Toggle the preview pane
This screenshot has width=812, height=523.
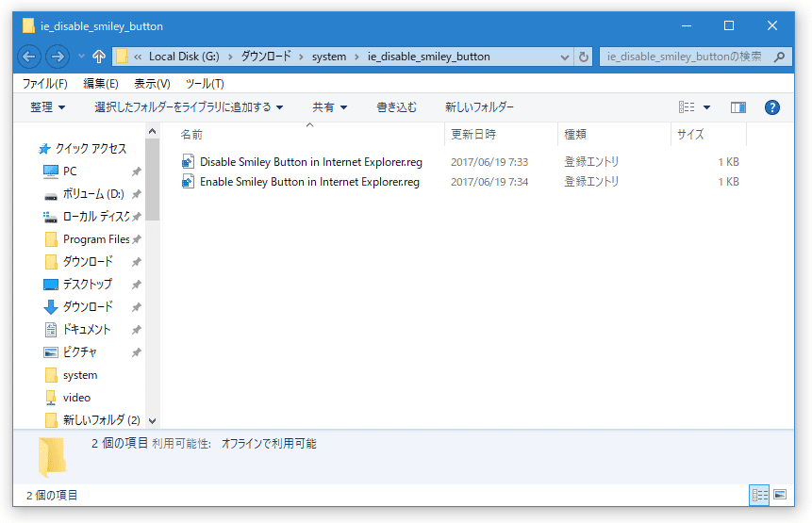tap(737, 107)
